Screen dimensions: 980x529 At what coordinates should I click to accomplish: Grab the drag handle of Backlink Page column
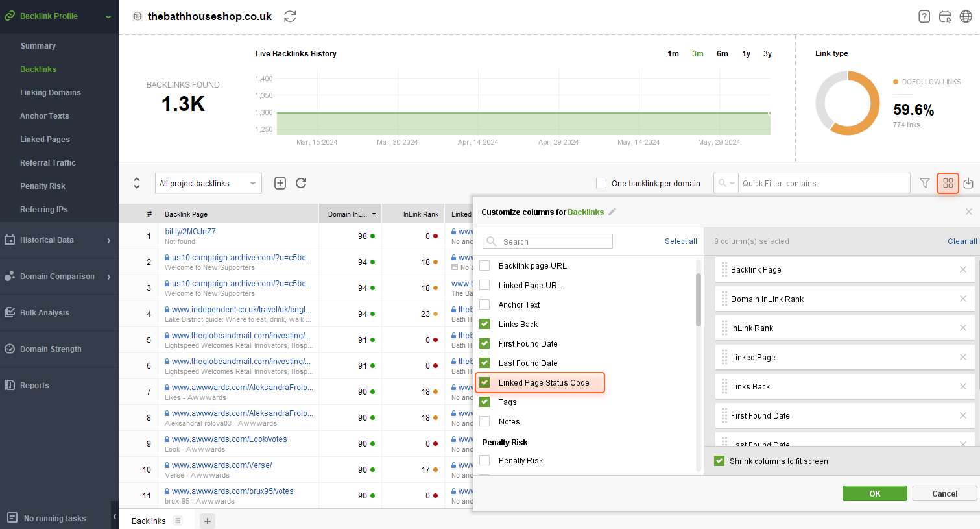click(724, 269)
